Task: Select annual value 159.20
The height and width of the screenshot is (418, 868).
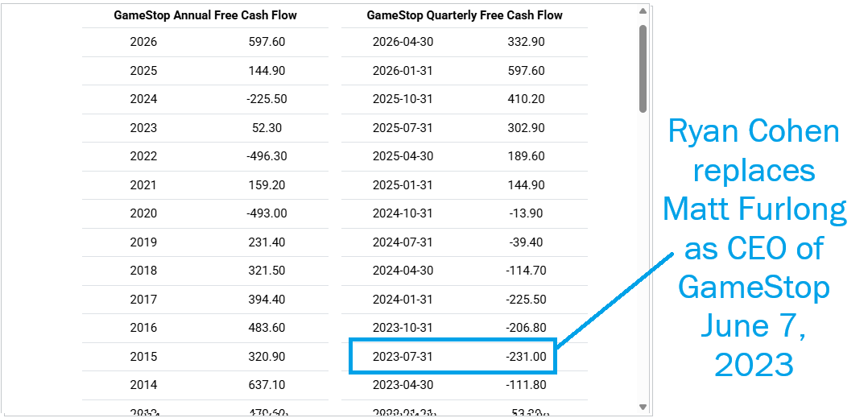Action: click(267, 185)
